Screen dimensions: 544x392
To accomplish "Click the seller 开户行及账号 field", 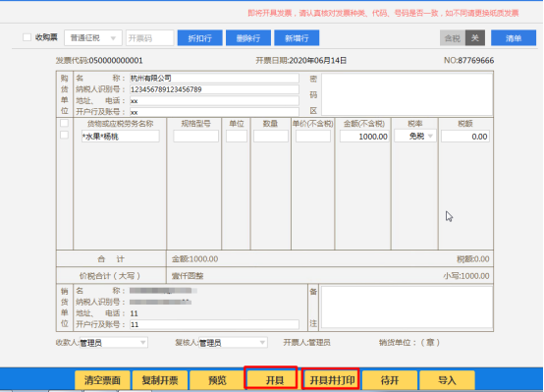I will [x=214, y=324].
